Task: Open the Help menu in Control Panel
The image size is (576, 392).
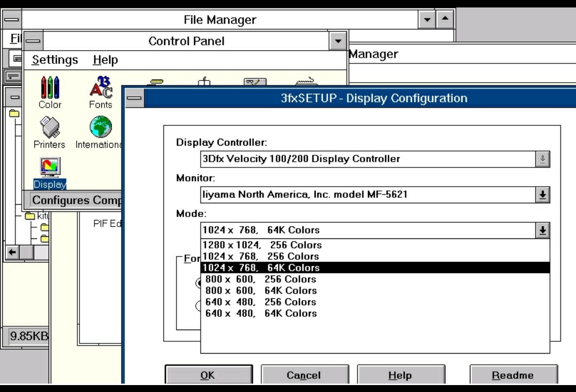Action: (106, 60)
